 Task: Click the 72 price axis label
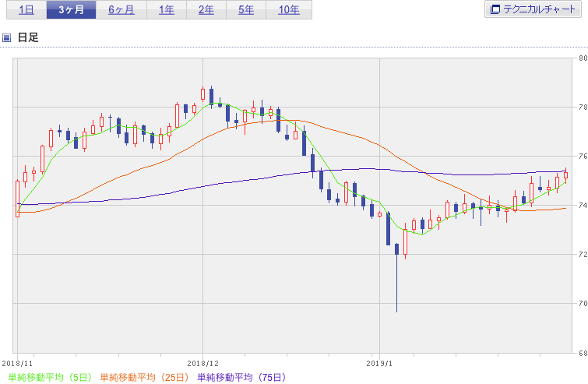click(x=583, y=255)
